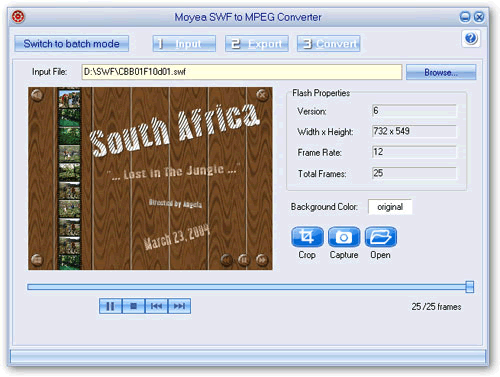The height and width of the screenshot is (377, 500).
Task: Click the rewind button inside the flash preview
Action: tap(226, 259)
